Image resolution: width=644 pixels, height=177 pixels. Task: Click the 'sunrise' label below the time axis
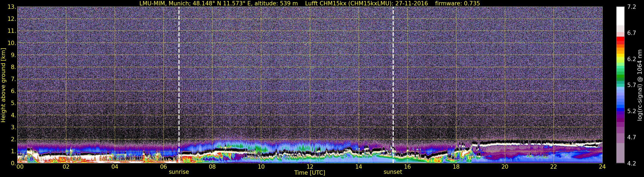tap(179, 172)
